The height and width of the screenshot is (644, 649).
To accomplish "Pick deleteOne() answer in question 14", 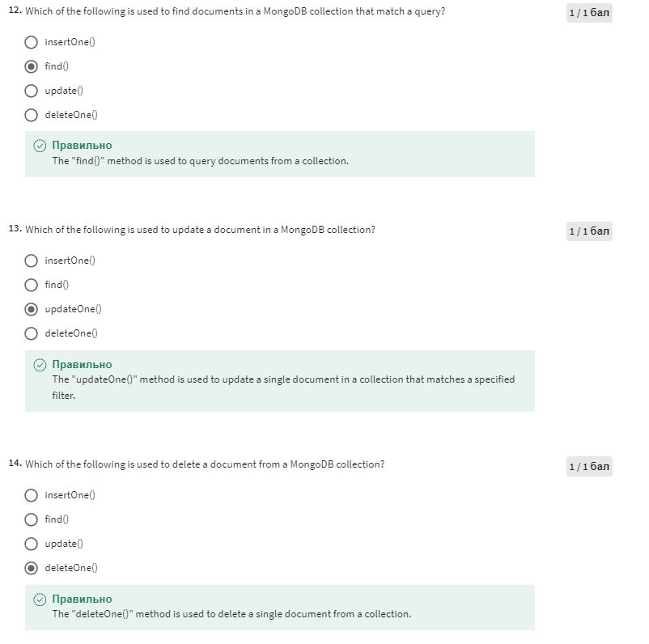I will point(31,568).
